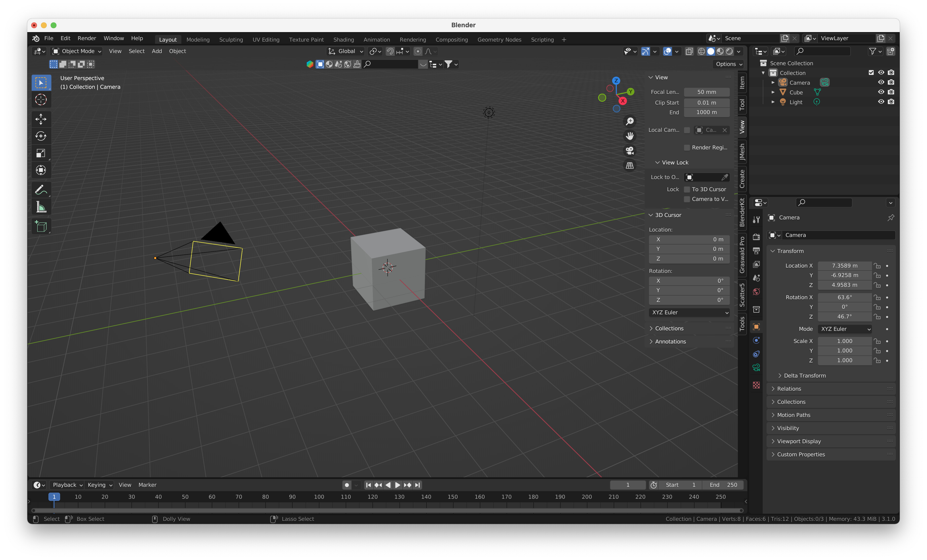Open Object Constraints properties icon
Viewport: 927px width, 560px height.
click(756, 354)
